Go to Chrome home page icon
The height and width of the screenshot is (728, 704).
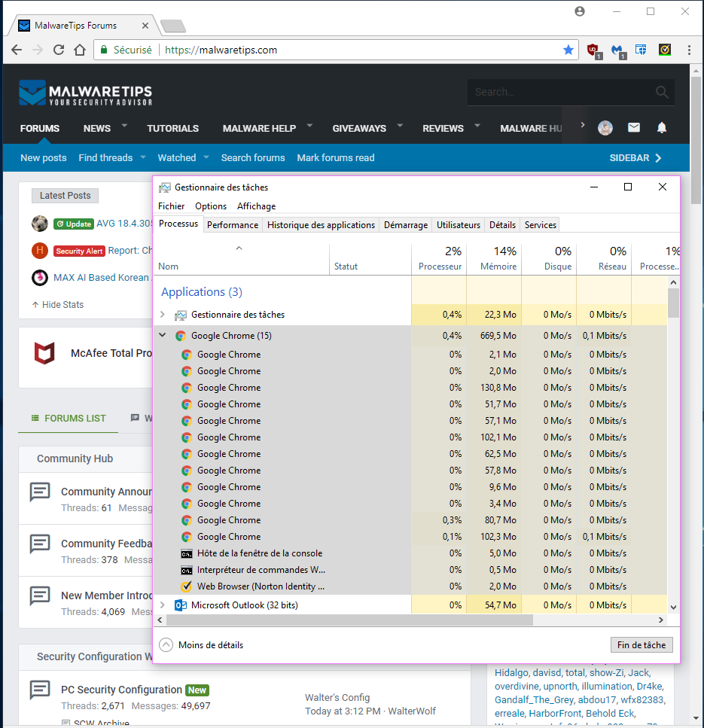[x=80, y=50]
